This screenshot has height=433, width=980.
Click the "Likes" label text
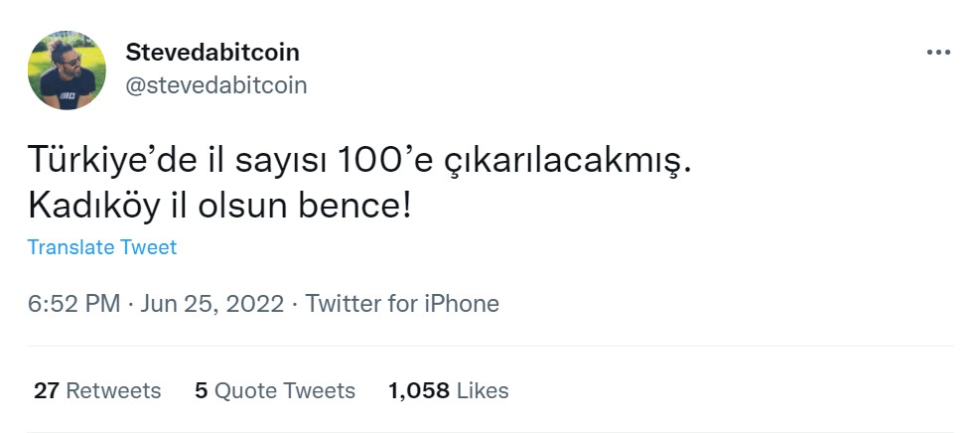point(483,390)
